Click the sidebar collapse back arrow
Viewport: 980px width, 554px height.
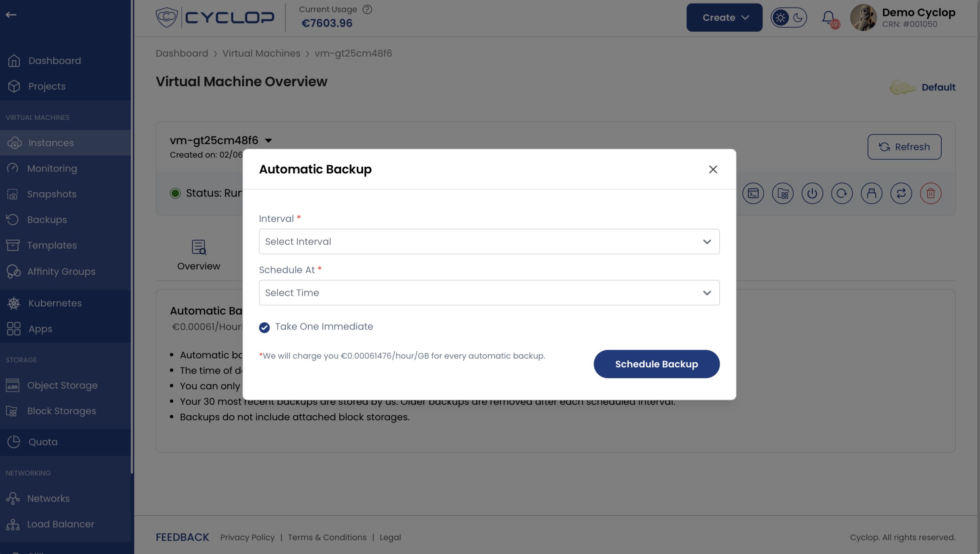[11, 15]
